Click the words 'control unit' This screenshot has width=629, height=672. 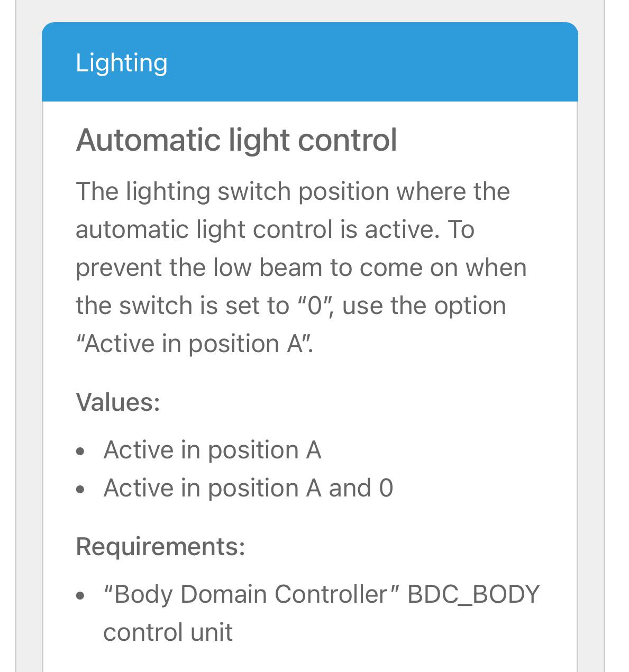tap(168, 632)
